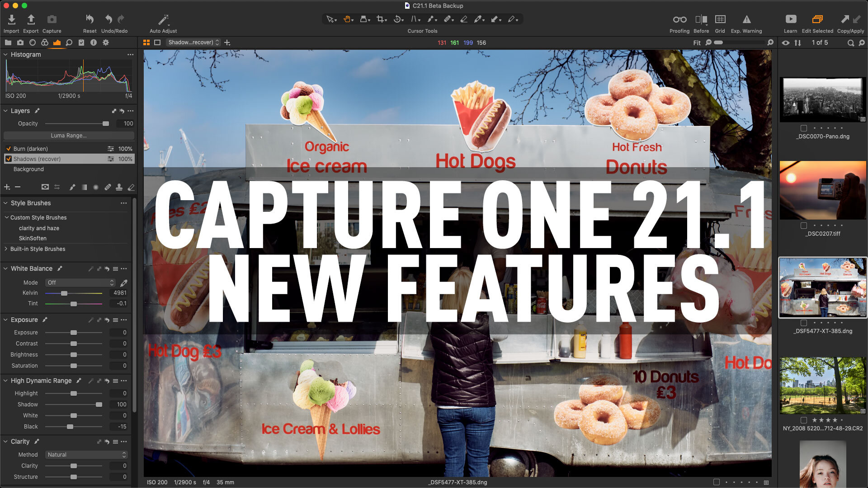Switch to Lens circle tool tab
This screenshot has height=488, width=868.
pyautogui.click(x=33, y=42)
